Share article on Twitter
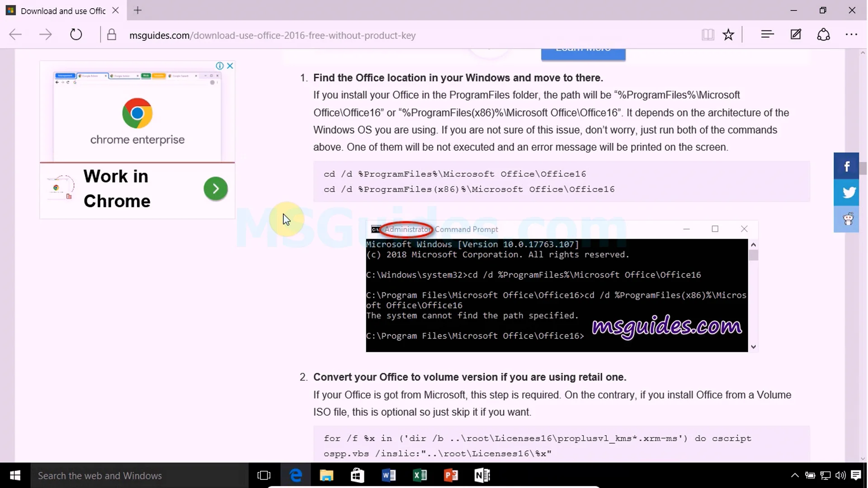Screen dimensions: 868x488 (x=846, y=192)
